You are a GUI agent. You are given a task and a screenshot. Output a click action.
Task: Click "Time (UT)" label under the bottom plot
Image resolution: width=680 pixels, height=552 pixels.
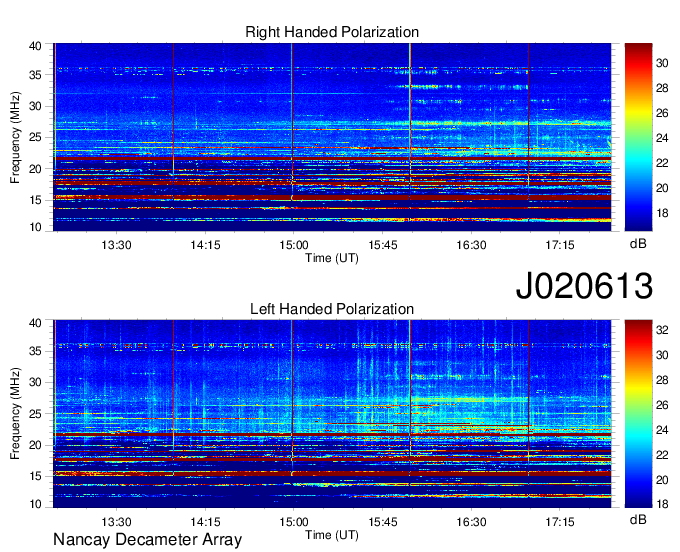tap(332, 535)
